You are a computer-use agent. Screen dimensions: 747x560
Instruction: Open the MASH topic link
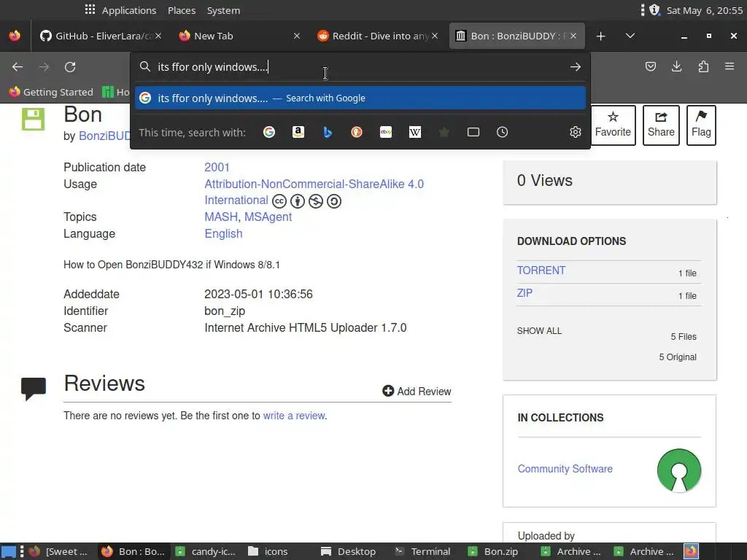[x=220, y=217]
